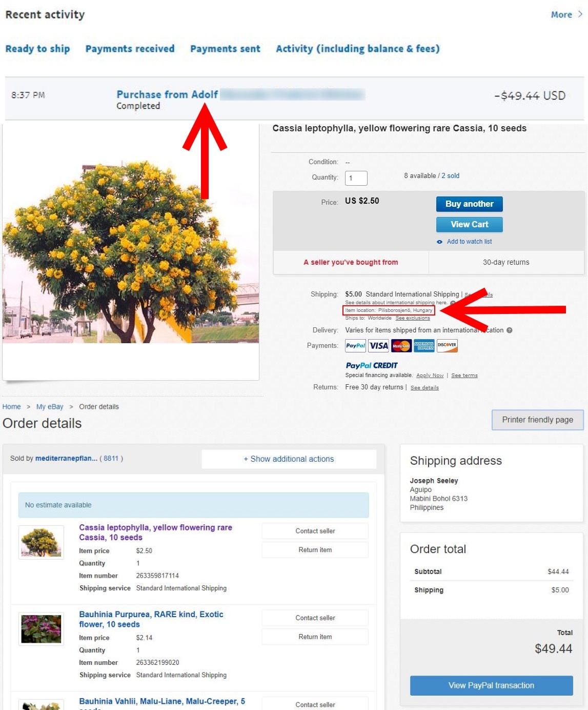Click the Cassia leptophylla order thumbnail
The width and height of the screenshot is (588, 710).
click(41, 542)
